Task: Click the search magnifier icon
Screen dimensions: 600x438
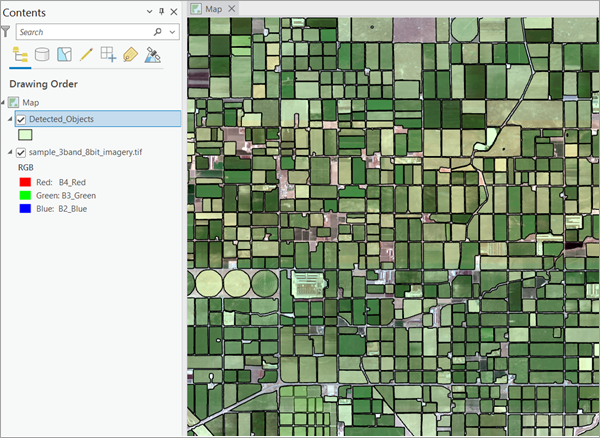Action: (157, 32)
